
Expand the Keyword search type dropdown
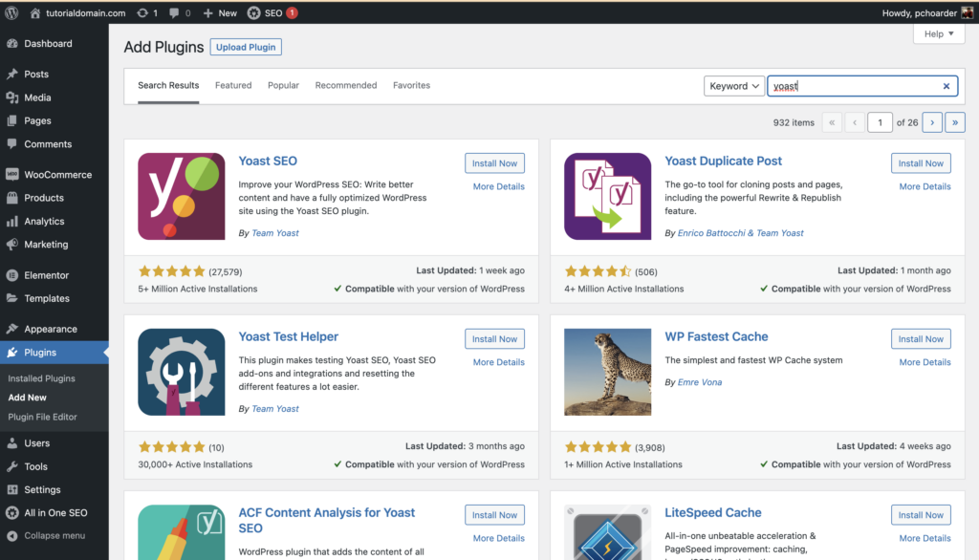733,86
